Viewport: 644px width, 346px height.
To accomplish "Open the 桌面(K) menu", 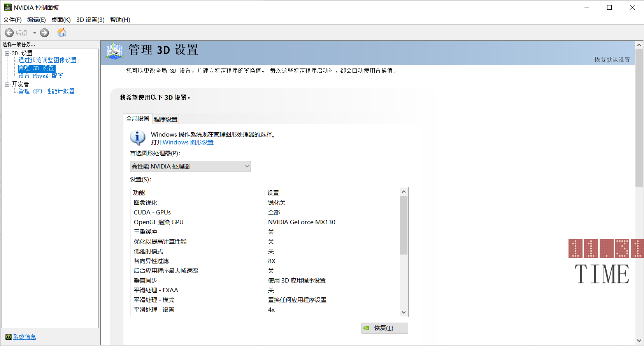I will pos(61,20).
